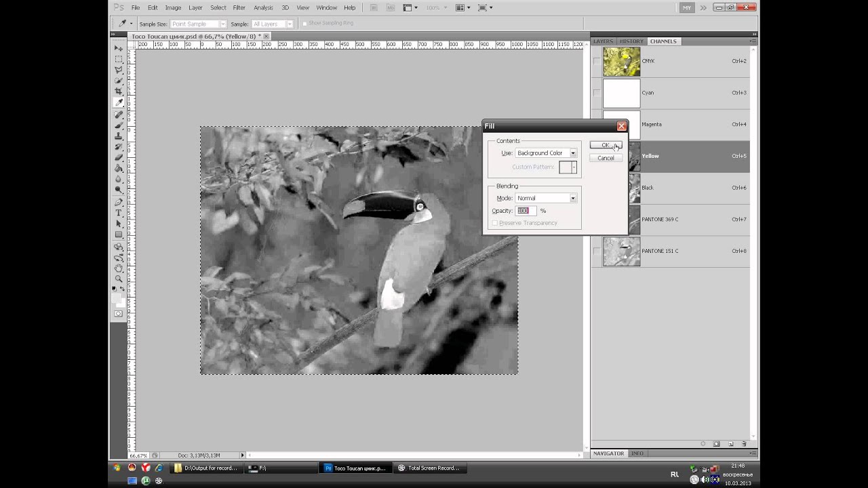Open the Custom Pattern picker
Image resolution: width=868 pixels, height=488 pixels.
[568, 167]
